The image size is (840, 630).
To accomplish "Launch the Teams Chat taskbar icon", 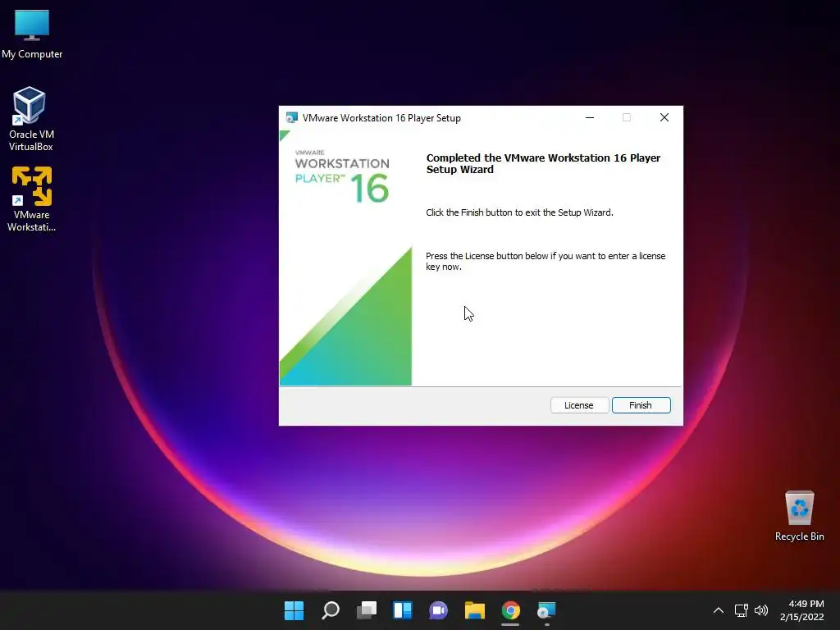I will pyautogui.click(x=439, y=610).
